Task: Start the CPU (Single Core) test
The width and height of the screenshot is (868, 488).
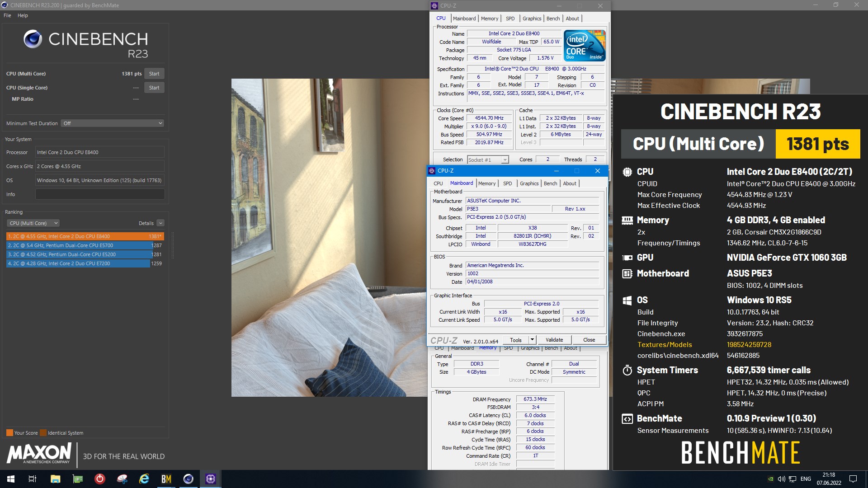Action: [154, 88]
